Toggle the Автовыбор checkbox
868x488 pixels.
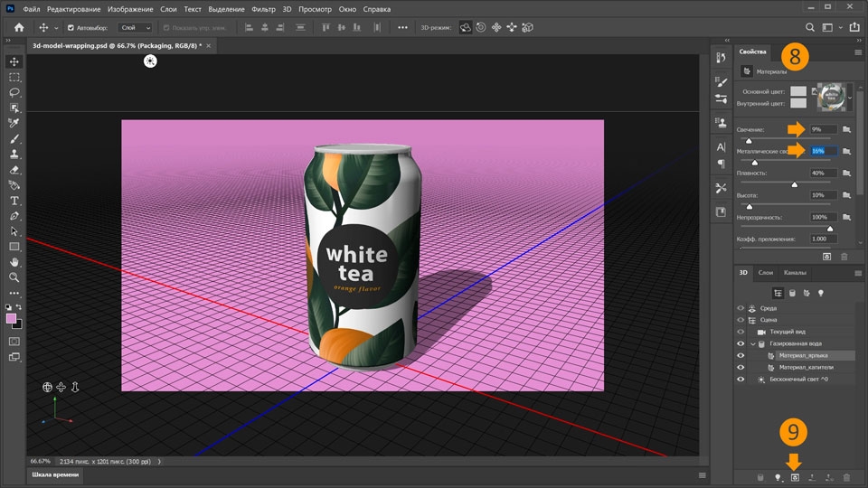(71, 28)
